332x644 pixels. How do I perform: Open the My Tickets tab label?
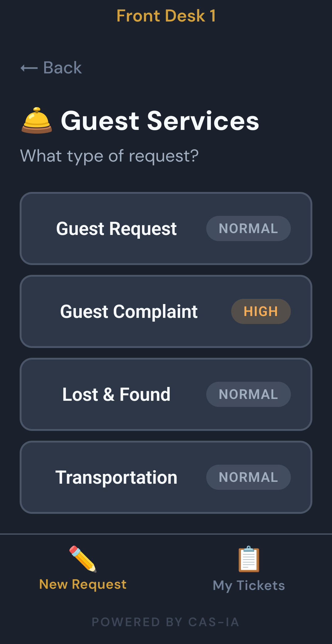(249, 585)
